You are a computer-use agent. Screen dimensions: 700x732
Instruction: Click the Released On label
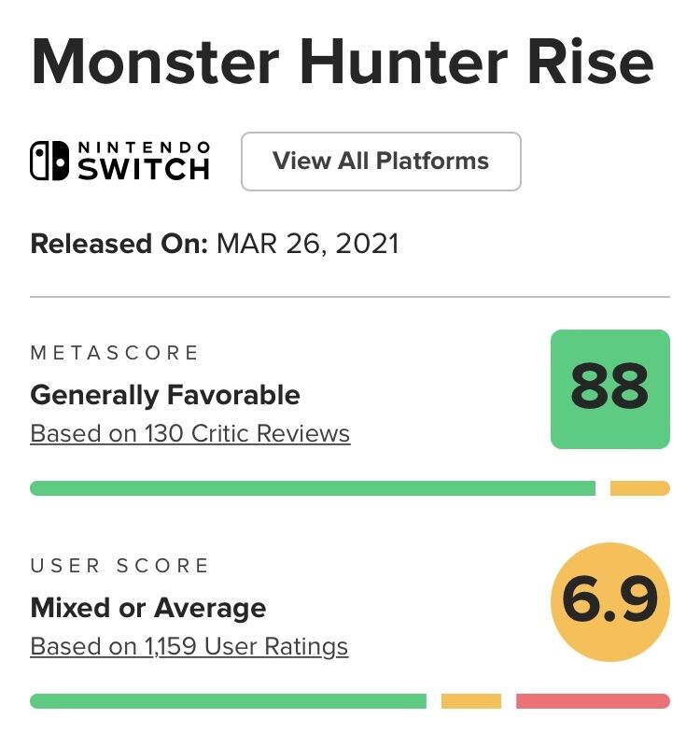coord(119,245)
